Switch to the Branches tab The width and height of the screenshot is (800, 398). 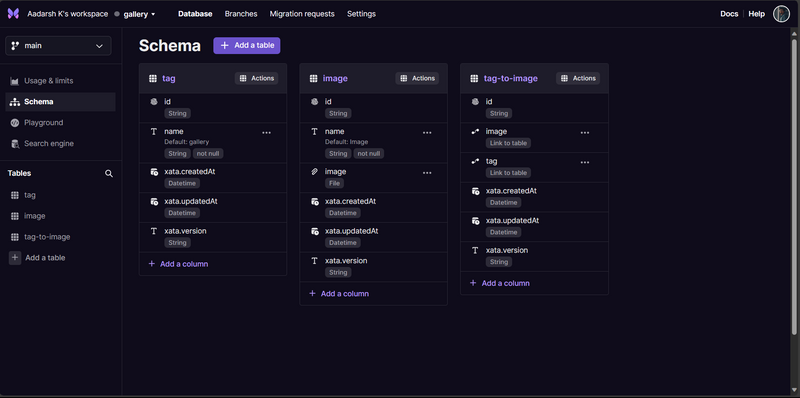point(241,14)
